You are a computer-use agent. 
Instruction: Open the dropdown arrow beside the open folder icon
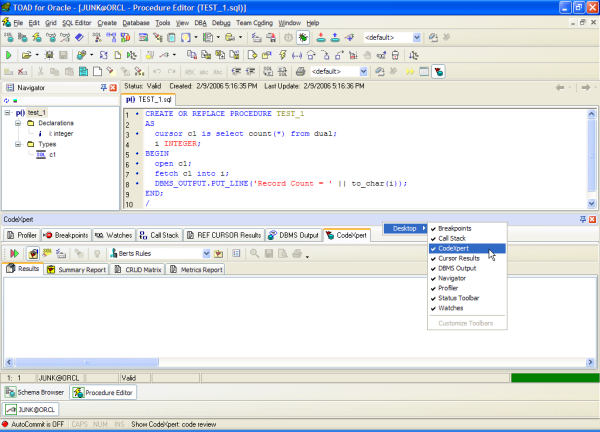[37, 55]
